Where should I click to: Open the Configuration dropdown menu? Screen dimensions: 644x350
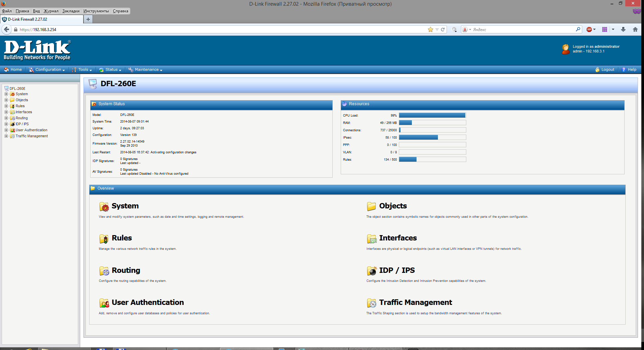[47, 69]
